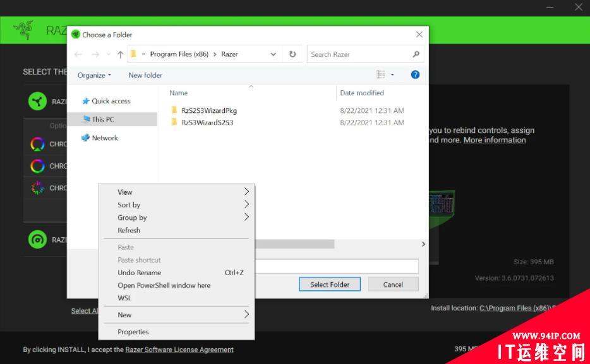This screenshot has width=590, height=364.
Task: Click the green Razer Cortex spiral icon
Action: click(x=37, y=240)
